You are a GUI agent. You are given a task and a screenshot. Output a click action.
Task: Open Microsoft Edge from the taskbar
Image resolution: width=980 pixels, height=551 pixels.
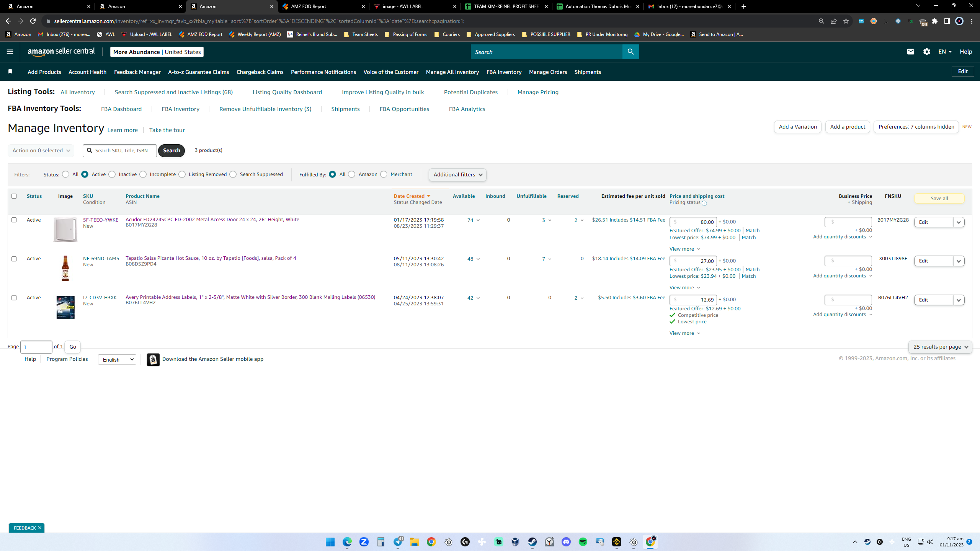347,542
